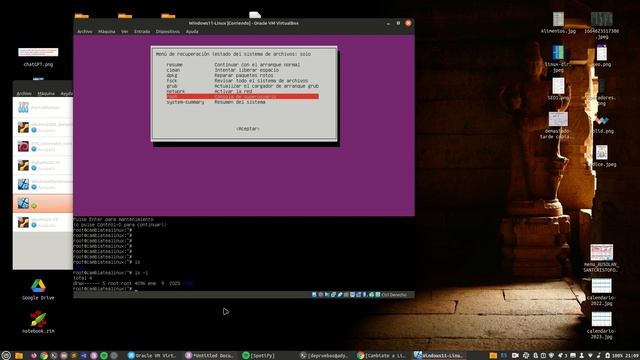
Task: Open the camera indicator in system tray
Action: 515,356
